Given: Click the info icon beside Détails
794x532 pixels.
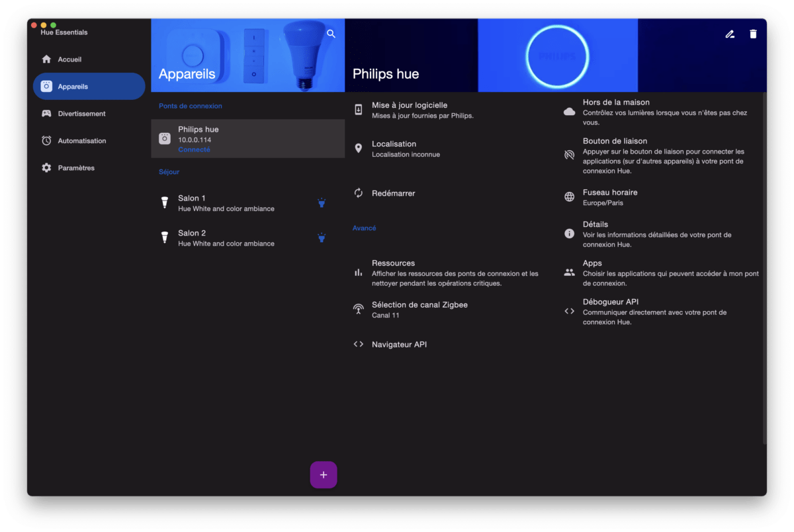Looking at the screenshot, I should tap(569, 234).
